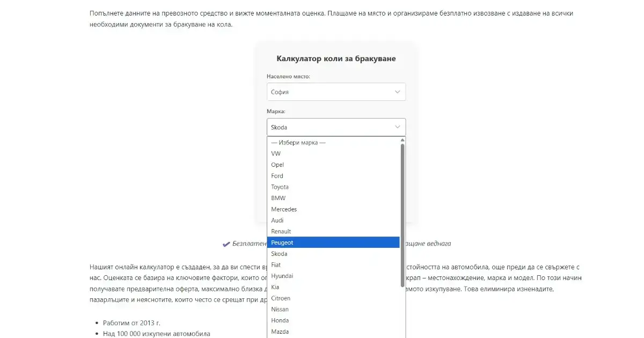Choose Citroen in the dropdown list
Viewport: 644px width, 338px height.
333,298
